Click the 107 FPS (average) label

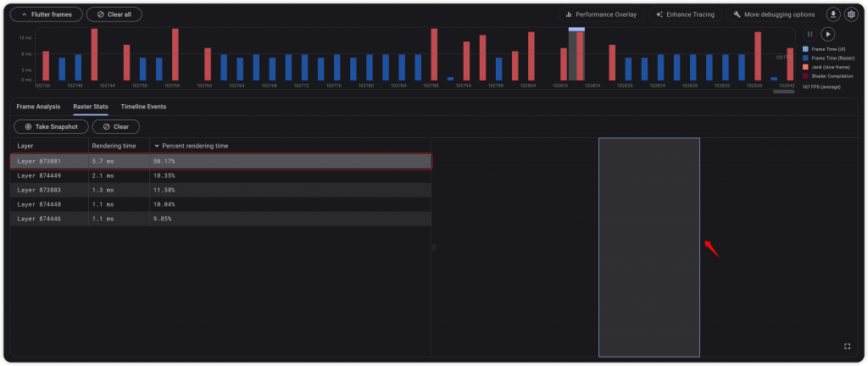coord(820,86)
